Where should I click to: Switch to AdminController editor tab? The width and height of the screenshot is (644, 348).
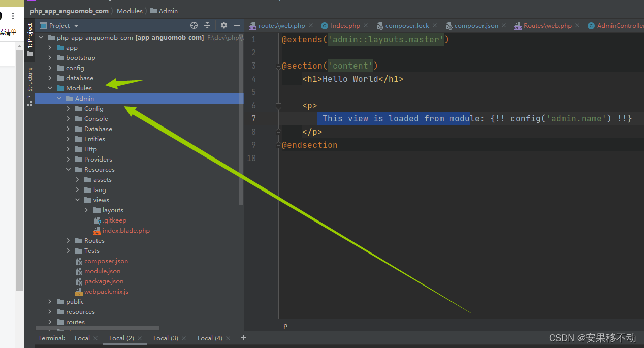616,26
